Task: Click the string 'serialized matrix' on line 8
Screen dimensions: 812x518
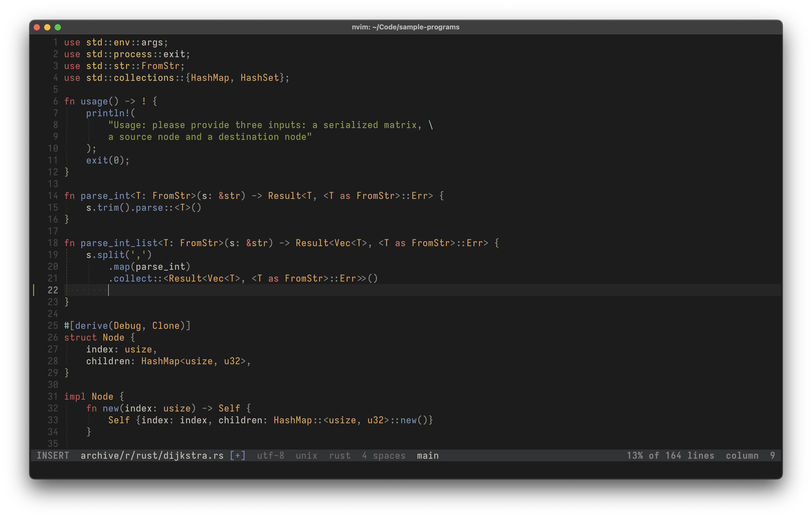Action: [370, 125]
